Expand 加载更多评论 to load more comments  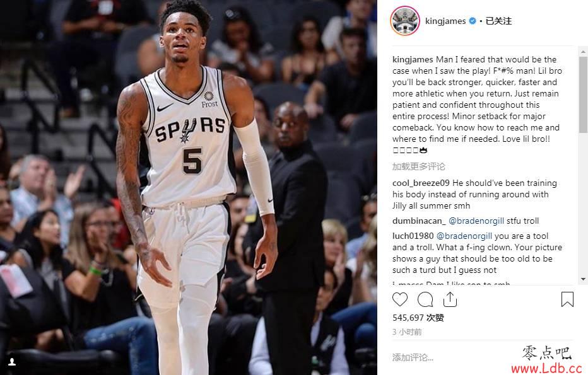(418, 166)
